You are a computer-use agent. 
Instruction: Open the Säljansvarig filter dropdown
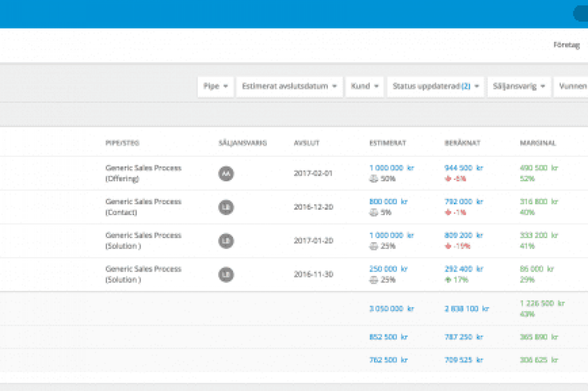coord(519,86)
